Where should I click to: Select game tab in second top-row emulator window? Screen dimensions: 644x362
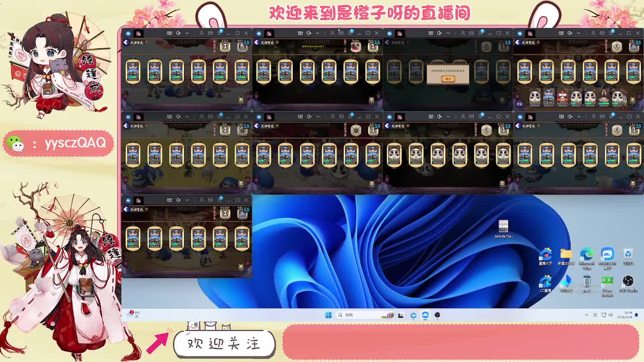point(269,33)
